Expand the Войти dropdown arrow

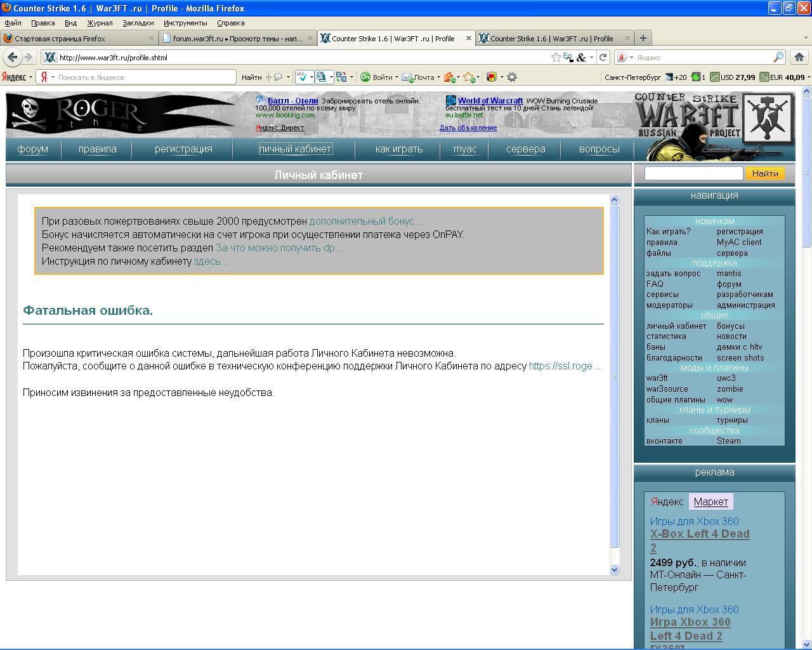pos(396,77)
